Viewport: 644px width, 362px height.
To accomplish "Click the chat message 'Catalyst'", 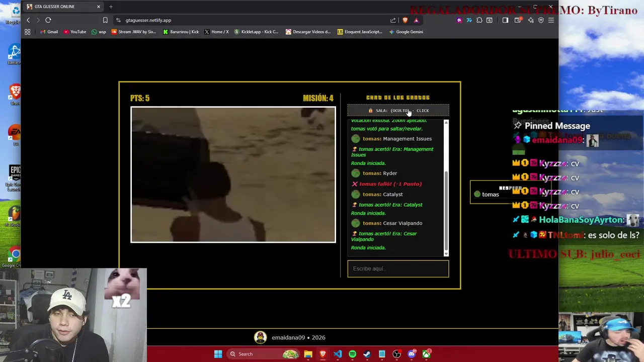I will pos(393,195).
